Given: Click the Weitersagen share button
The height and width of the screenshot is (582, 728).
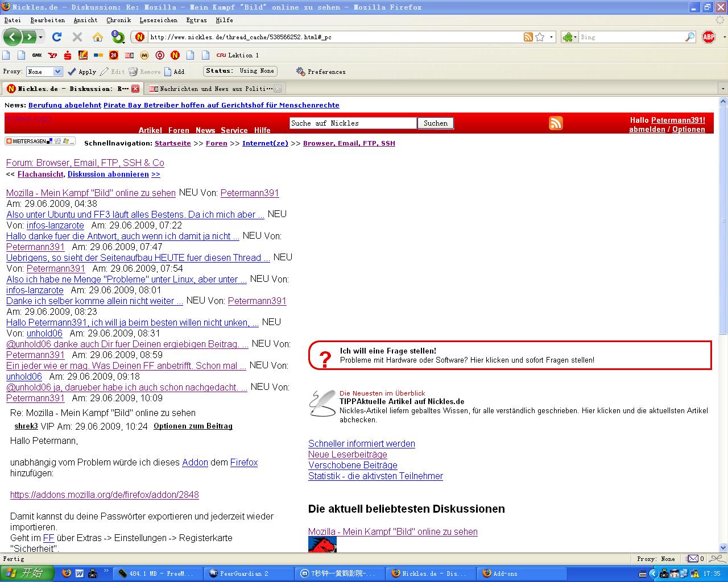Looking at the screenshot, I should [x=40, y=141].
